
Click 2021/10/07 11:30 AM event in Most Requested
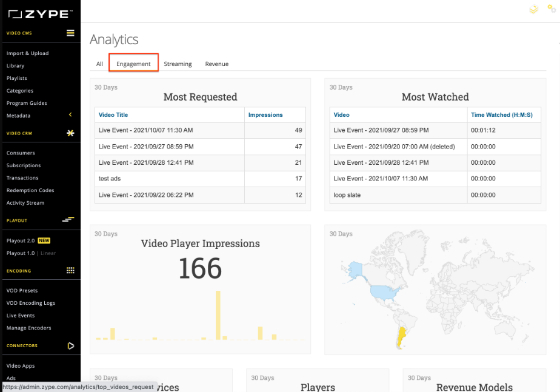coord(145,130)
